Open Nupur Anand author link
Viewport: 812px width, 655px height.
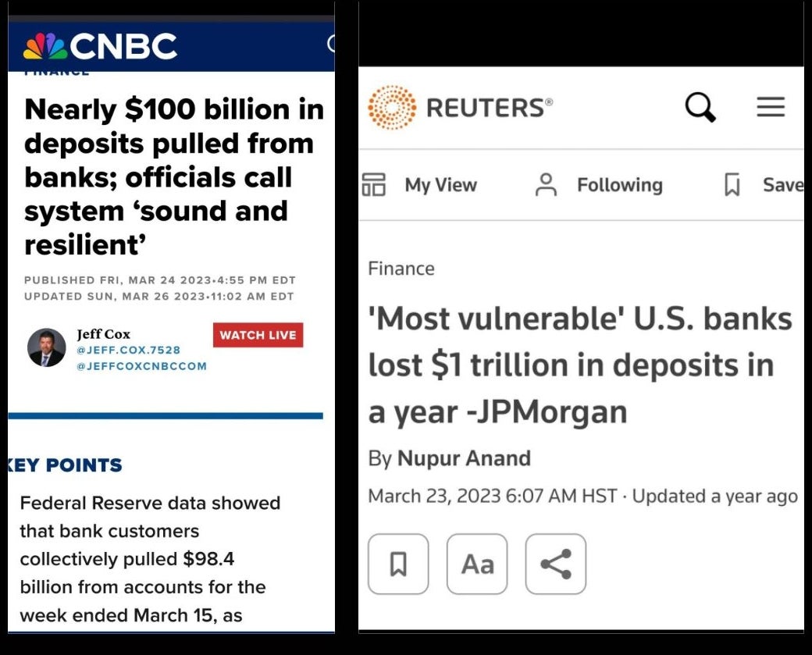coord(464,458)
